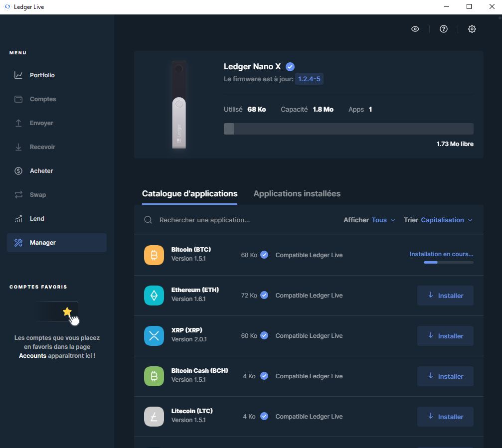Select Acheter in the sidebar
Screen dimensions: 502x448
[x=57, y=171]
